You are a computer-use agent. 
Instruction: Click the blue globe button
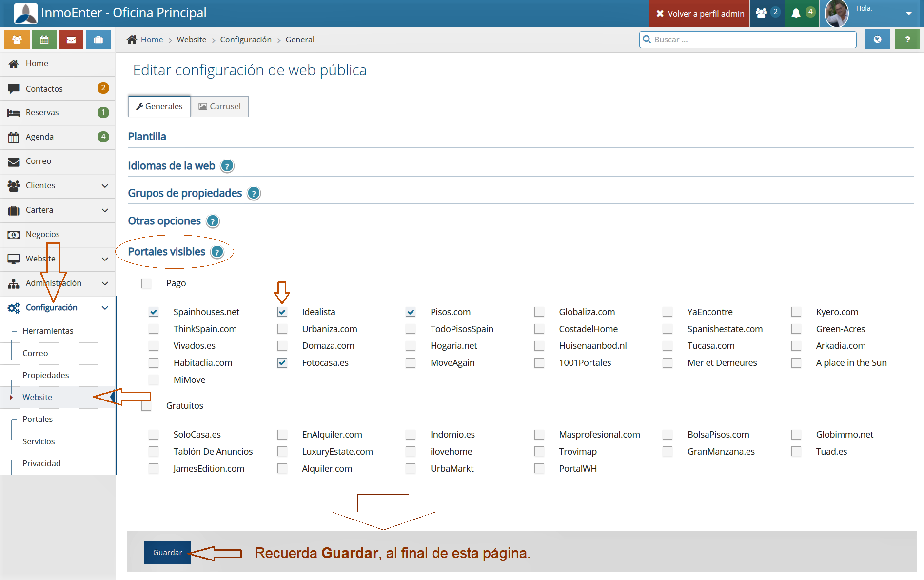click(877, 40)
